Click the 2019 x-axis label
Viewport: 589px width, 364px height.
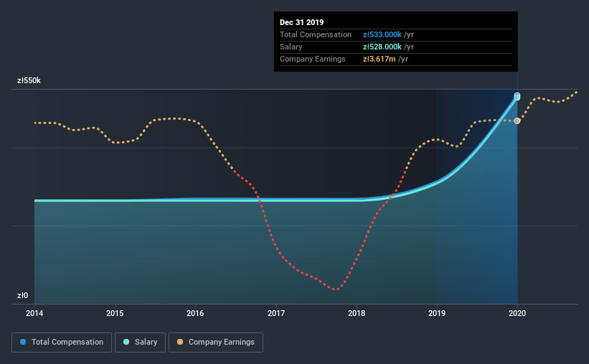tap(437, 313)
